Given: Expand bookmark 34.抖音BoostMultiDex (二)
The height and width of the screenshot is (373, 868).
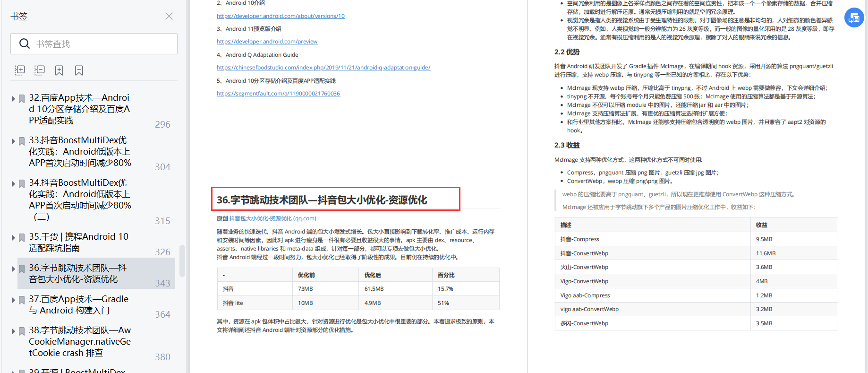Looking at the screenshot, I should [13, 184].
